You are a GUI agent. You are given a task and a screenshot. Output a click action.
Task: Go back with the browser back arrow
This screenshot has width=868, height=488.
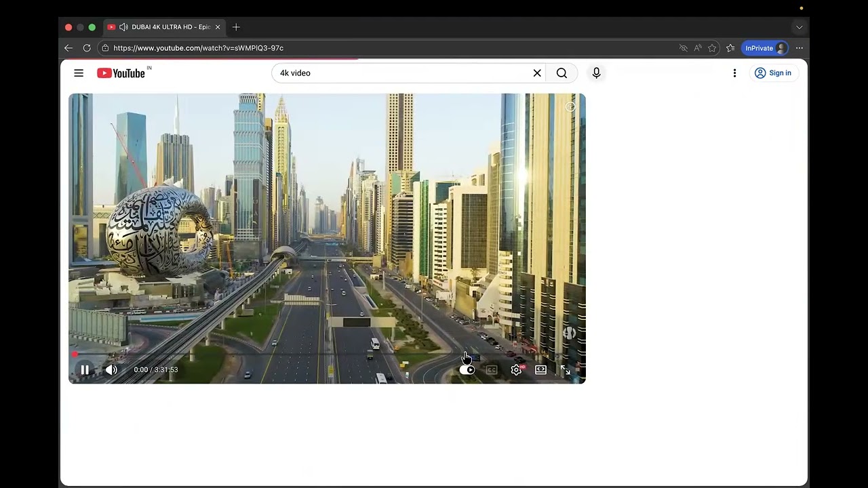68,48
